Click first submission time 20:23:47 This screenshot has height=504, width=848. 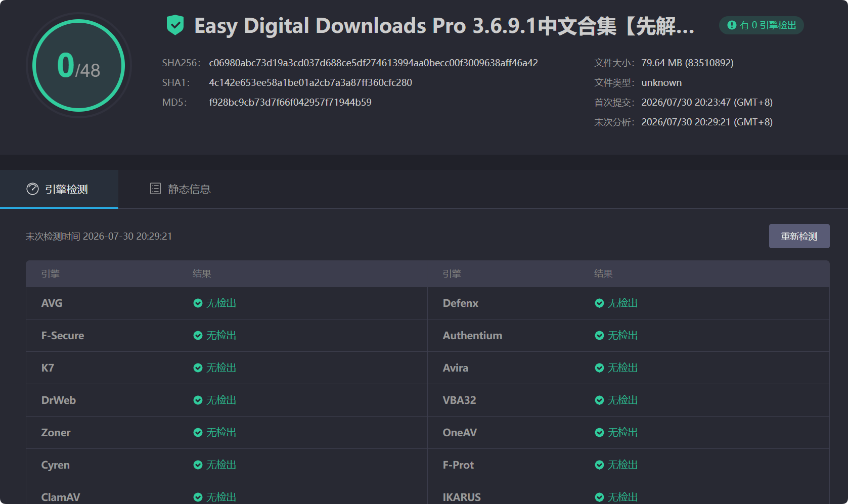click(x=707, y=102)
